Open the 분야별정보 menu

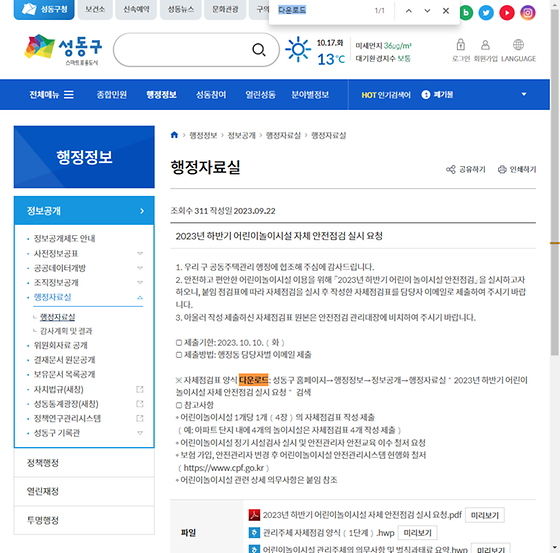310,95
